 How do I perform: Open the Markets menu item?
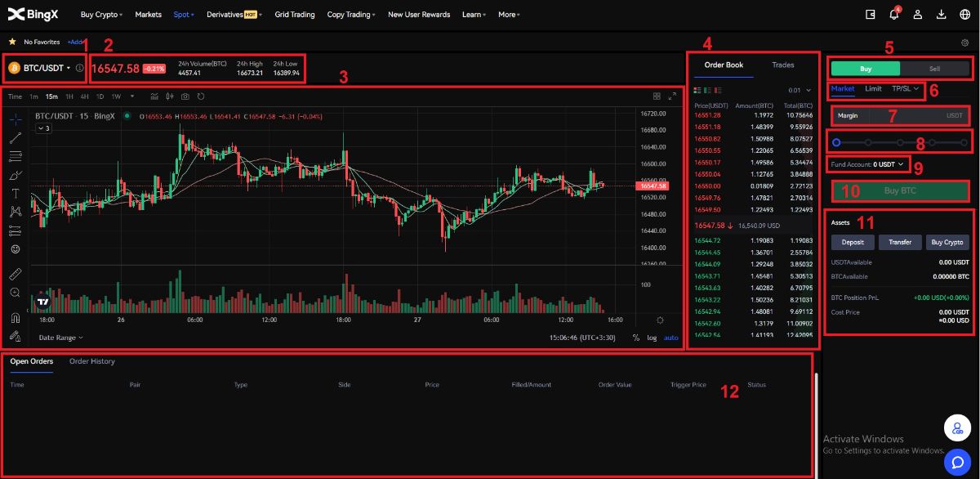[148, 14]
